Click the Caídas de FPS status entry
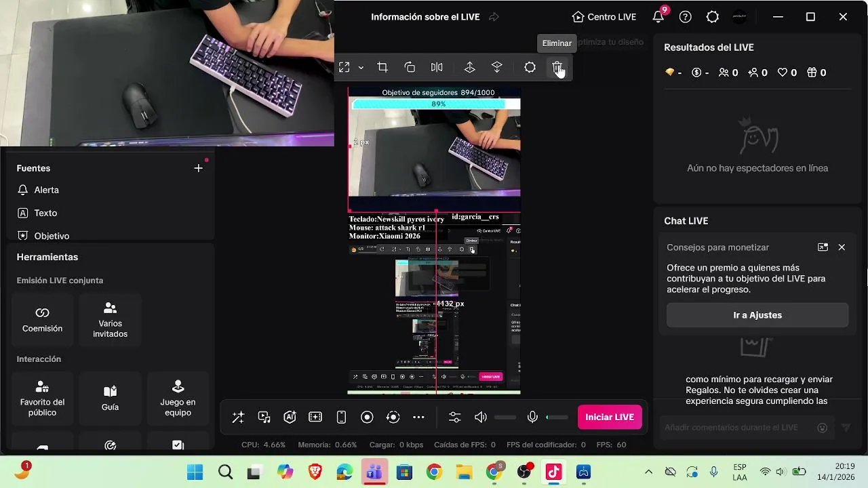Screen dimensions: 868x488 pos(465,445)
